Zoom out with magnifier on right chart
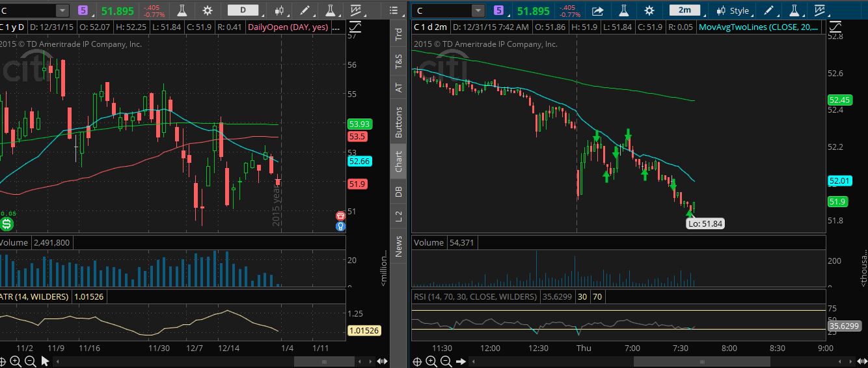This screenshot has height=368, width=868. pyautogui.click(x=446, y=361)
